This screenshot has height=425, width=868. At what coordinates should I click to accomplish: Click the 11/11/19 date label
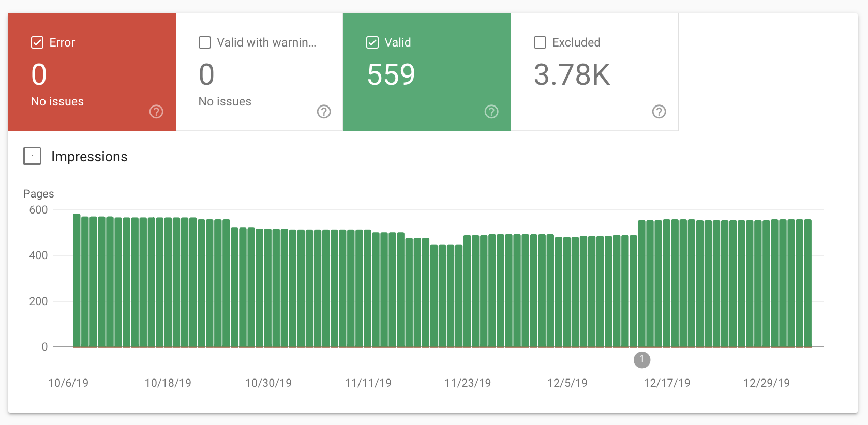368,383
